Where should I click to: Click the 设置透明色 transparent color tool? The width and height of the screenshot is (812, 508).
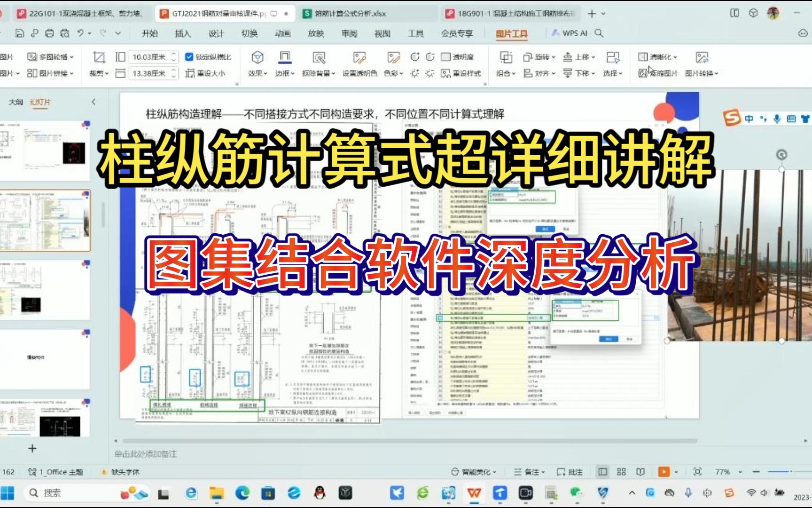360,73
